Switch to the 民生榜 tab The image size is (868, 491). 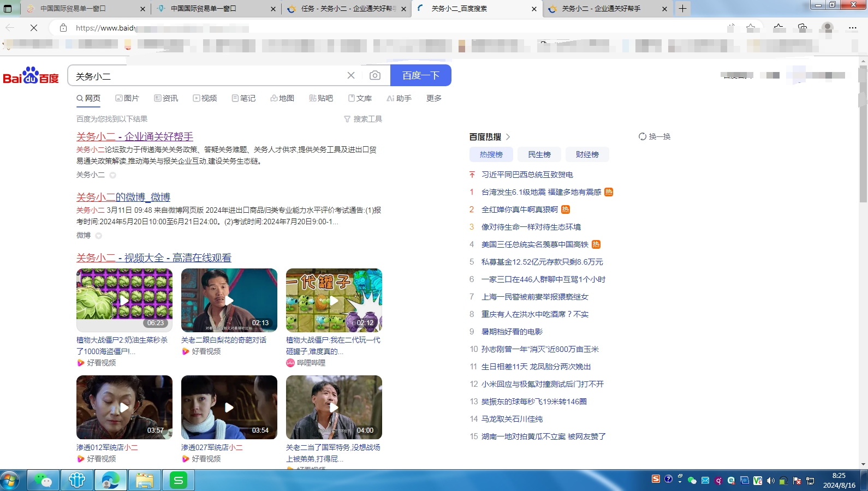(x=539, y=154)
